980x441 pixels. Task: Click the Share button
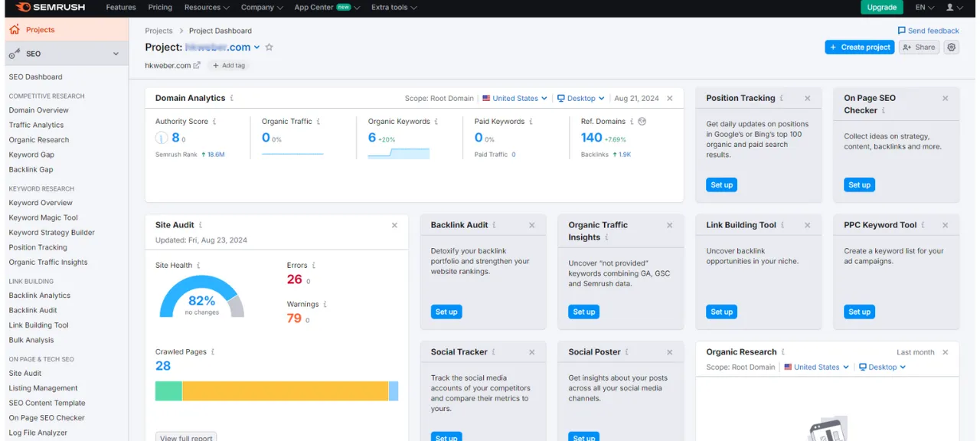click(x=919, y=47)
